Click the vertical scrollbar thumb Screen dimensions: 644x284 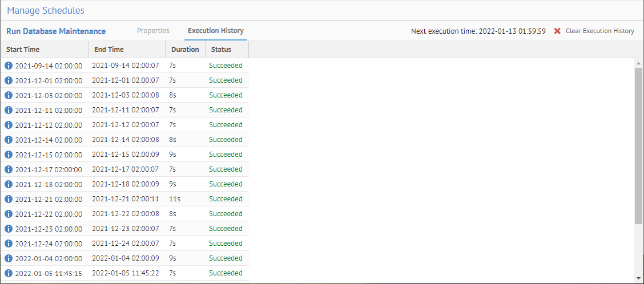(x=638, y=145)
